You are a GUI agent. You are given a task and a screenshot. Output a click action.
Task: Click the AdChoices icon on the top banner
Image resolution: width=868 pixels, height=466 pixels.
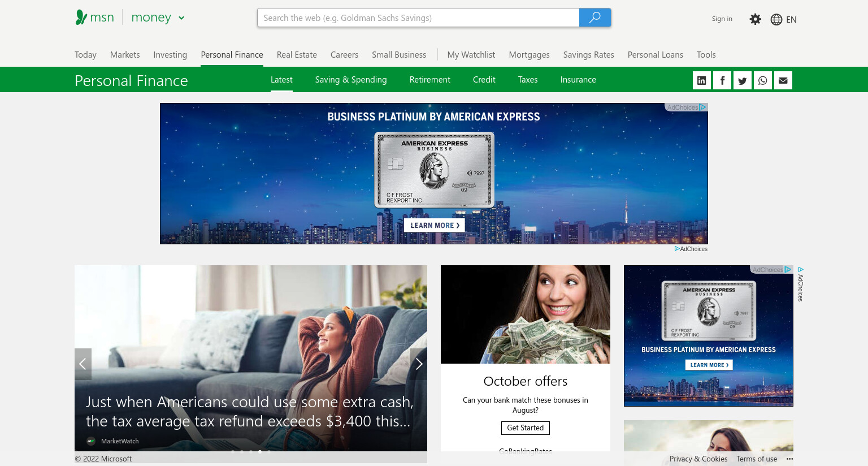(703, 107)
